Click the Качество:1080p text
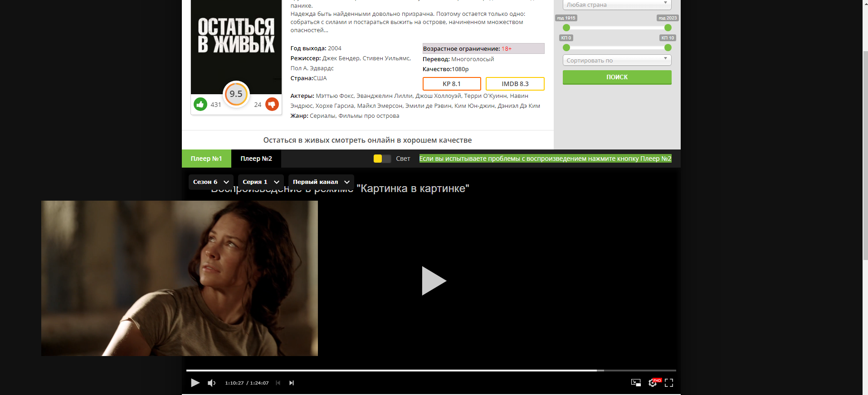 [x=445, y=69]
